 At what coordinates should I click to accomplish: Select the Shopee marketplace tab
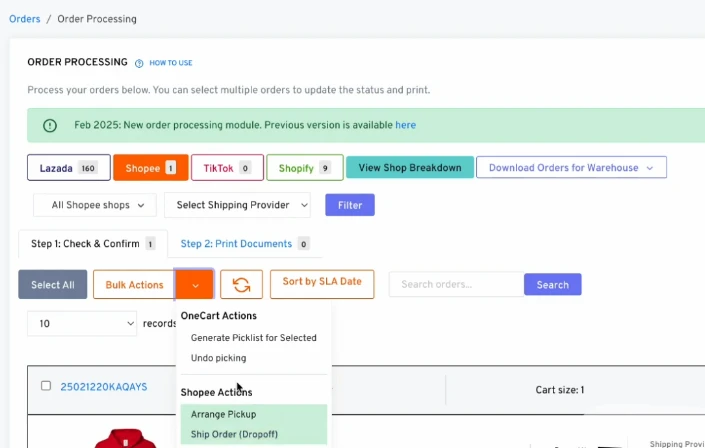coord(151,168)
